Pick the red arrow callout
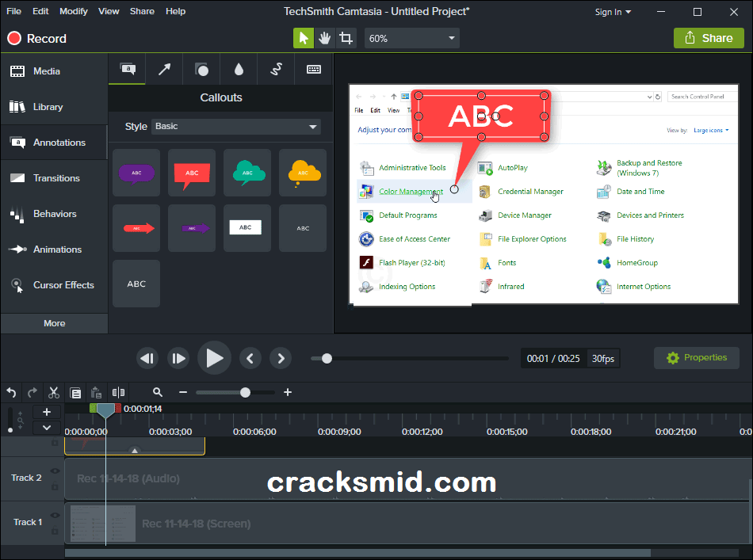 pyautogui.click(x=136, y=228)
